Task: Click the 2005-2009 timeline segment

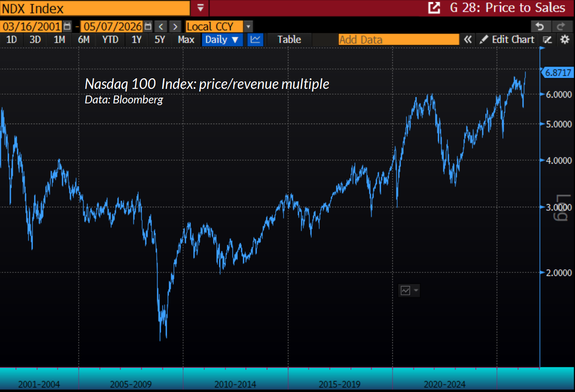Action: coord(131,385)
